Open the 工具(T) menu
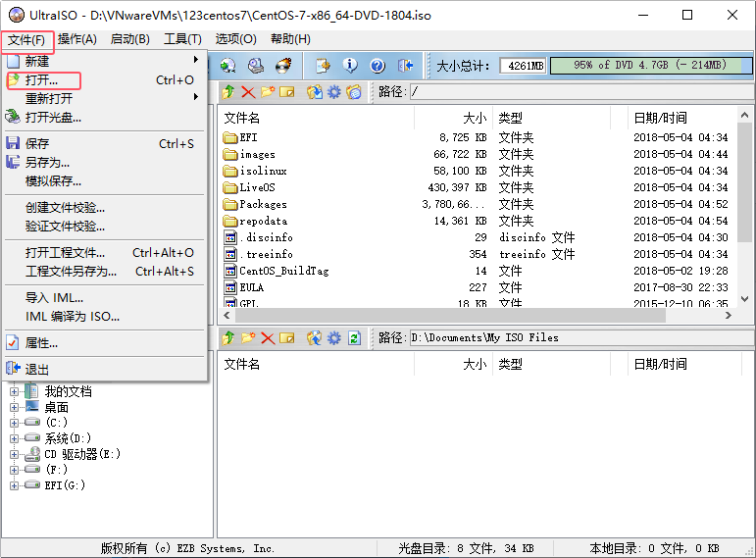This screenshot has height=558, width=756. click(x=182, y=39)
